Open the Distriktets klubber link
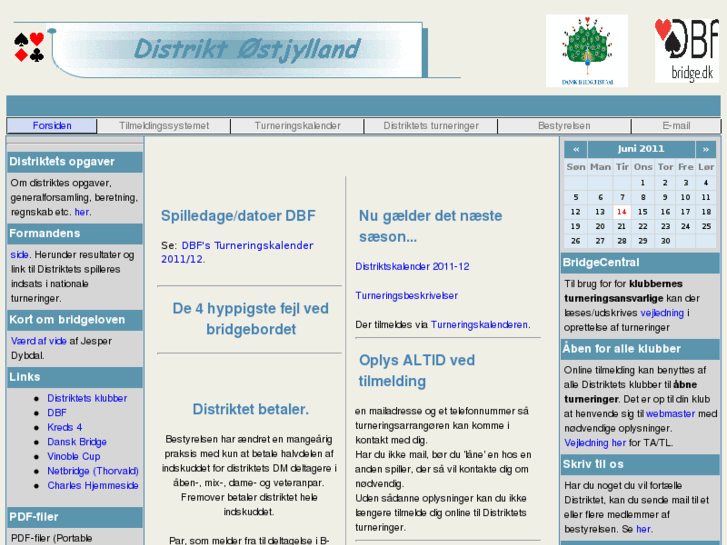727x545 pixels. [x=87, y=398]
